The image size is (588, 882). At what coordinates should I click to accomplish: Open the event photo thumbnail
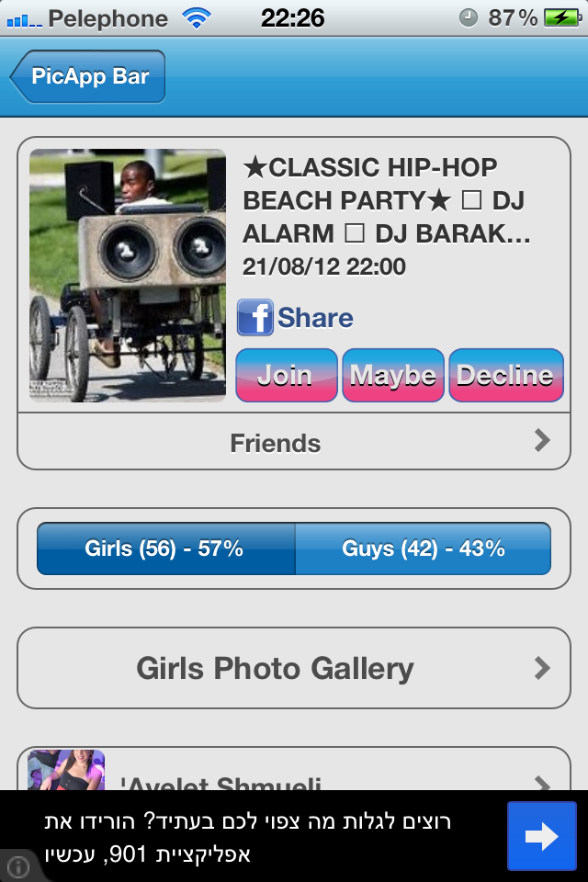[128, 276]
